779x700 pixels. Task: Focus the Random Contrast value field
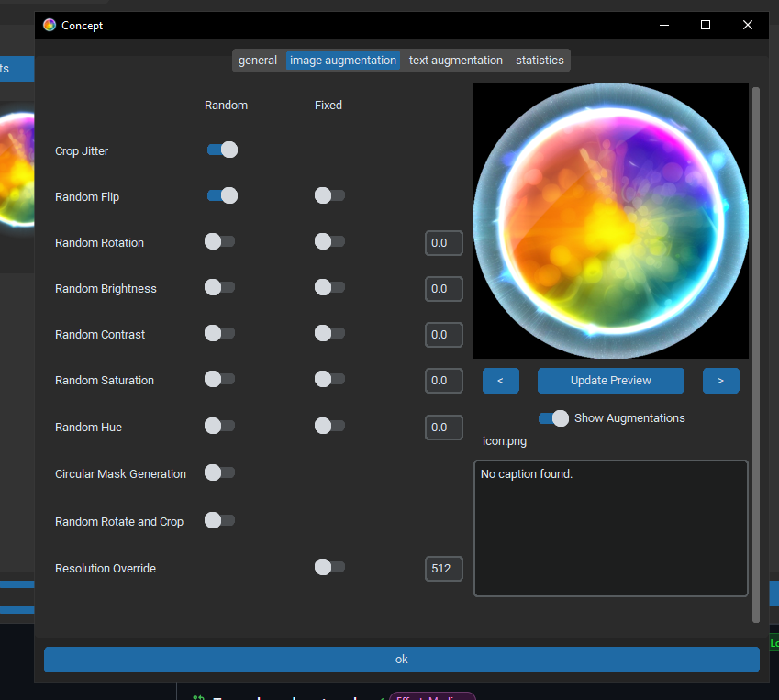click(444, 335)
